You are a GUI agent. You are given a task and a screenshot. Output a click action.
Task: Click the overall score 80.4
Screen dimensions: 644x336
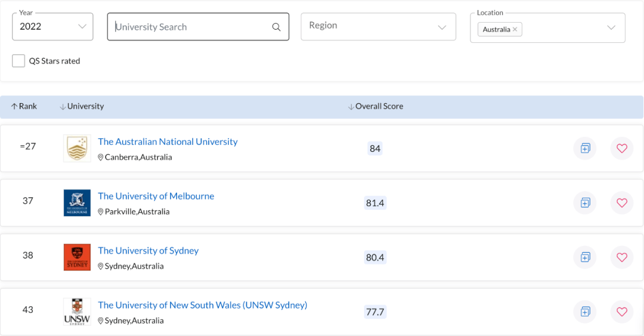[x=375, y=257]
